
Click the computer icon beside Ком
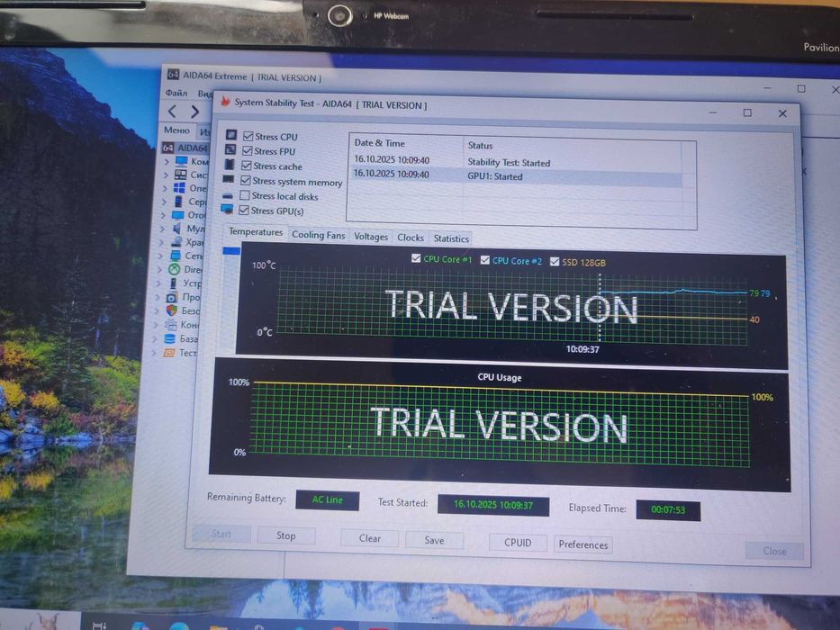[182, 161]
